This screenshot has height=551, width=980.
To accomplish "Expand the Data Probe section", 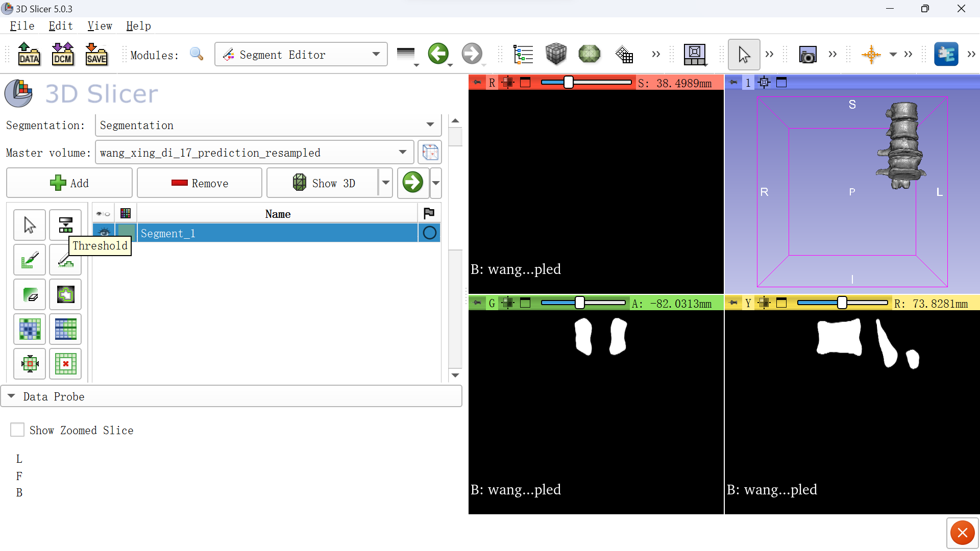I will (x=11, y=396).
